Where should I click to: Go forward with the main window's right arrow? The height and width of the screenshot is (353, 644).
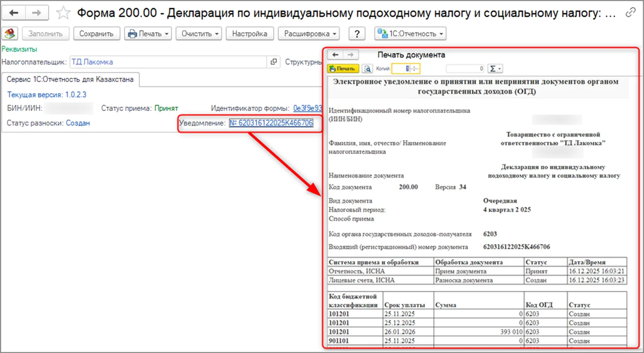pyautogui.click(x=37, y=13)
